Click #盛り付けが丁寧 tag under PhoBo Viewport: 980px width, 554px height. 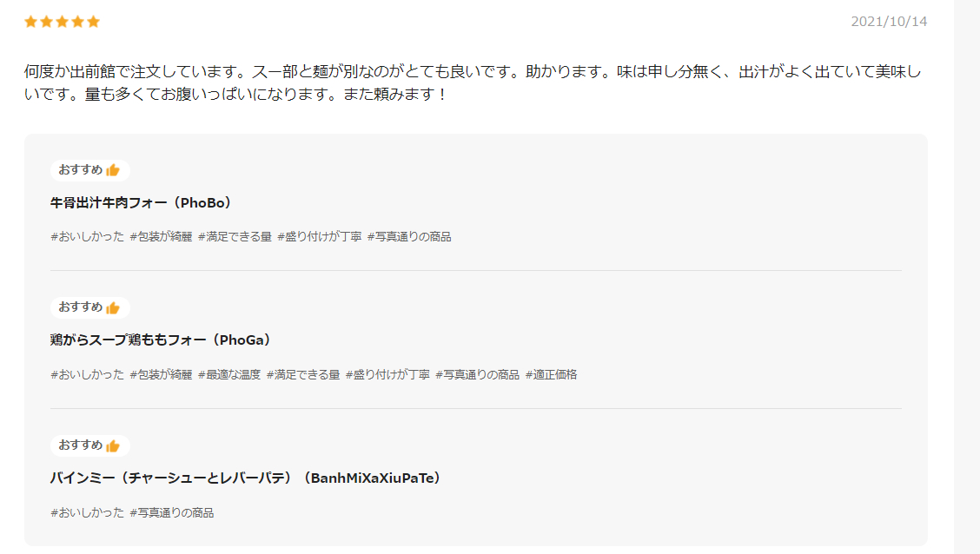click(320, 237)
